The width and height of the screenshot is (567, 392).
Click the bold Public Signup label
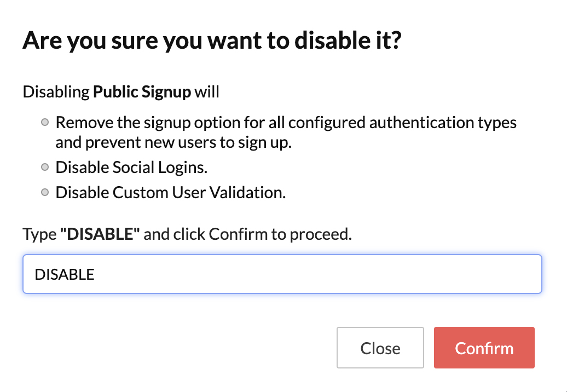tap(141, 91)
